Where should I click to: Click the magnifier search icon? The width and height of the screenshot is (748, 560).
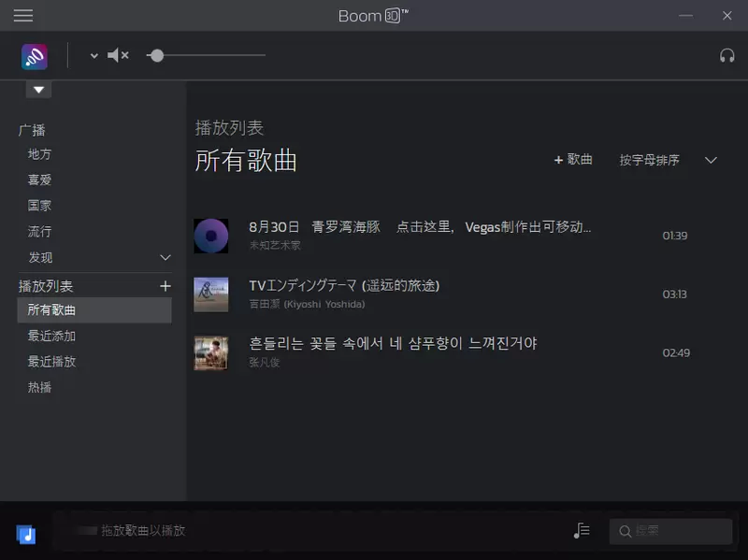[x=625, y=531]
